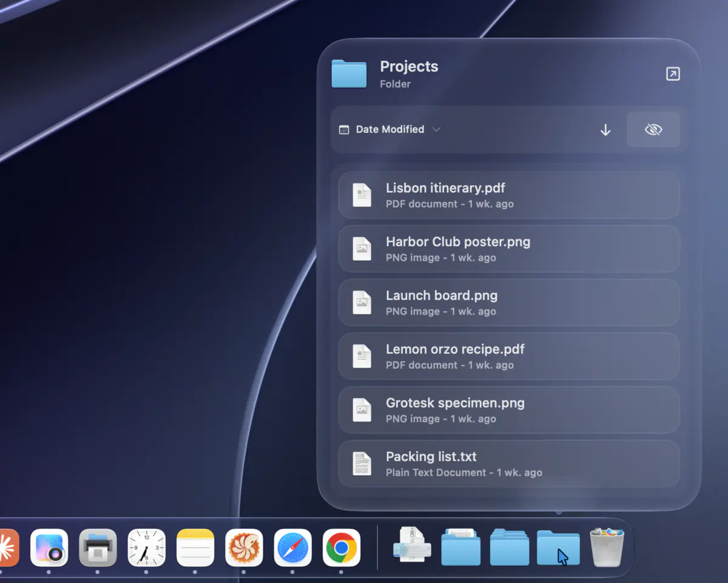This screenshot has width=728, height=583.
Task: Open the printer app icon in the Dock
Action: (x=98, y=548)
